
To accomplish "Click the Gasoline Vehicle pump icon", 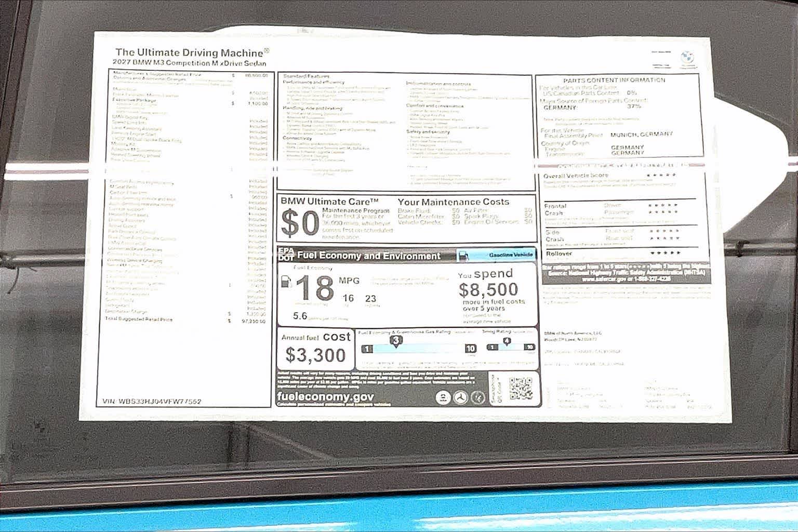I will [x=464, y=255].
